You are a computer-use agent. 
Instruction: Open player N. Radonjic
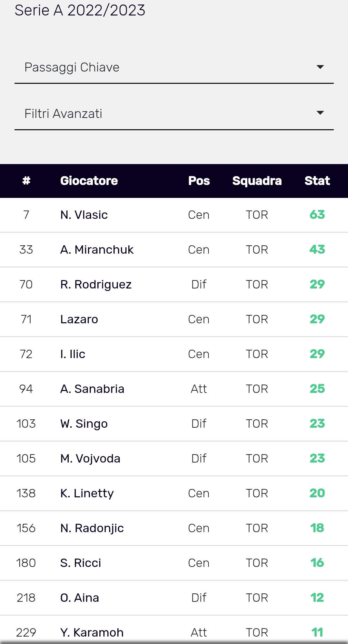click(92, 528)
